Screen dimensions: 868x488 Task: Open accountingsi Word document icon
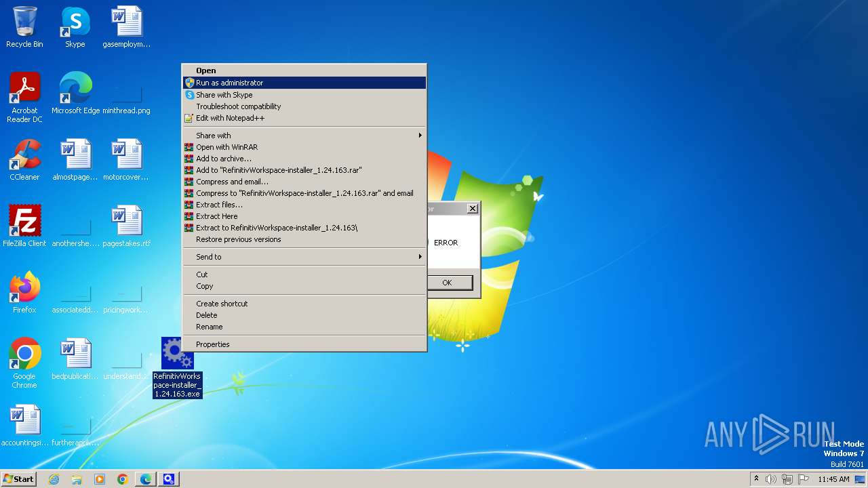point(24,426)
